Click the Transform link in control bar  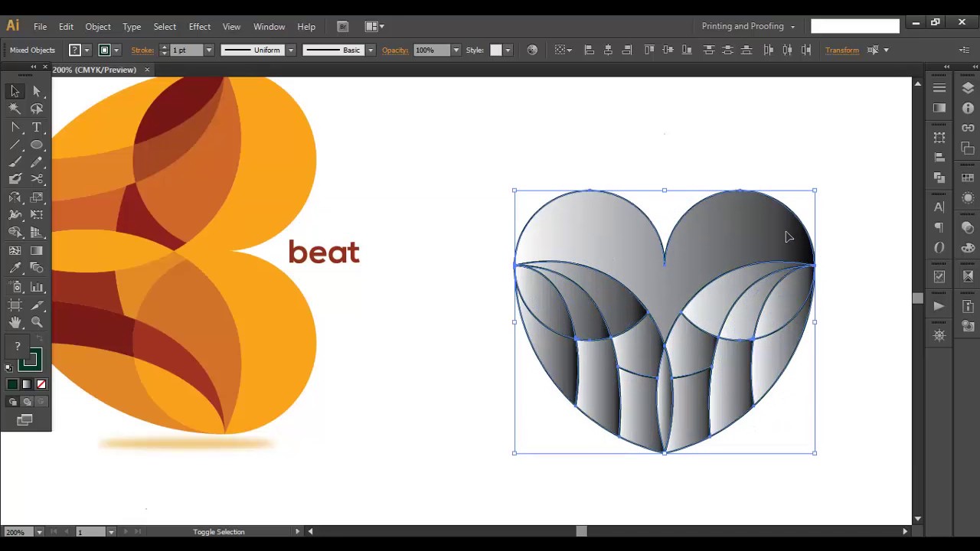click(841, 51)
